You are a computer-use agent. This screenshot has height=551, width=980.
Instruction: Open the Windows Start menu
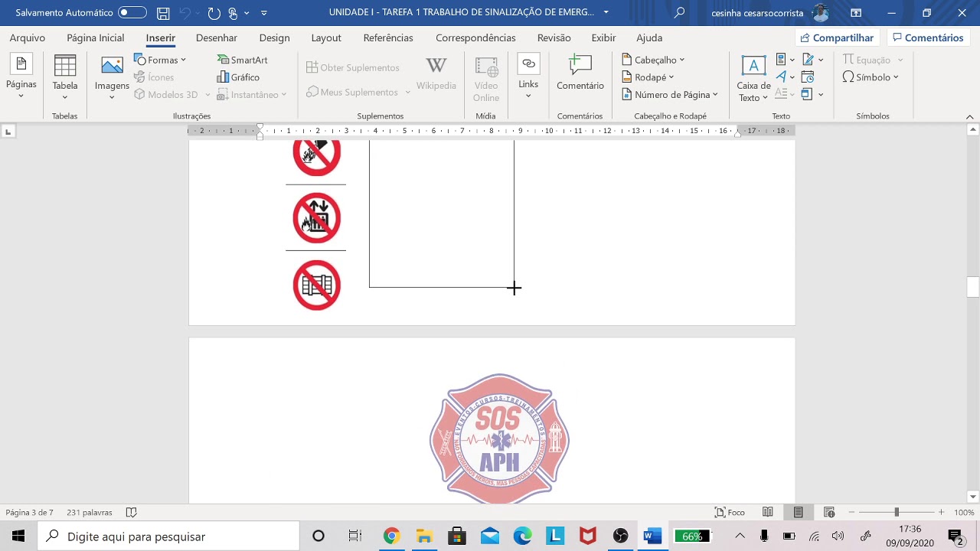pyautogui.click(x=18, y=536)
